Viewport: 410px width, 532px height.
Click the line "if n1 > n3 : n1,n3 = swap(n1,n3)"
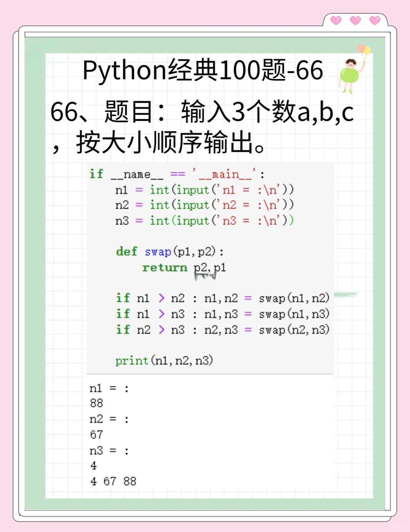[223, 314]
